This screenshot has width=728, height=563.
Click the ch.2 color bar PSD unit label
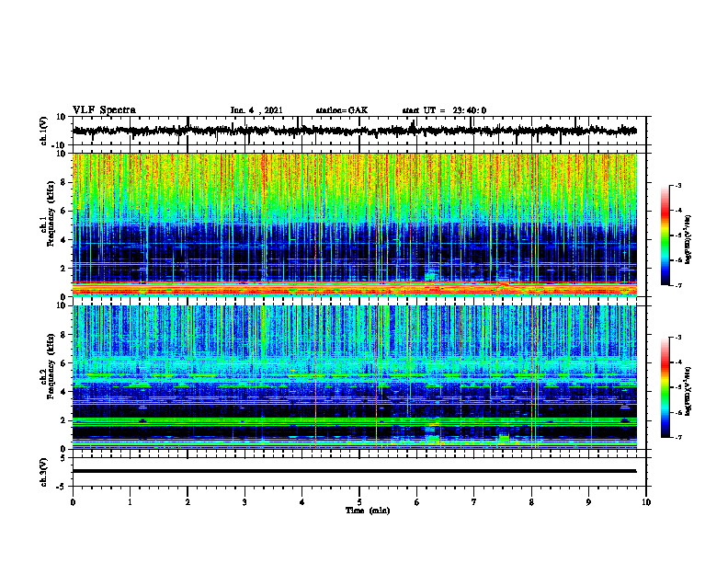(x=688, y=391)
